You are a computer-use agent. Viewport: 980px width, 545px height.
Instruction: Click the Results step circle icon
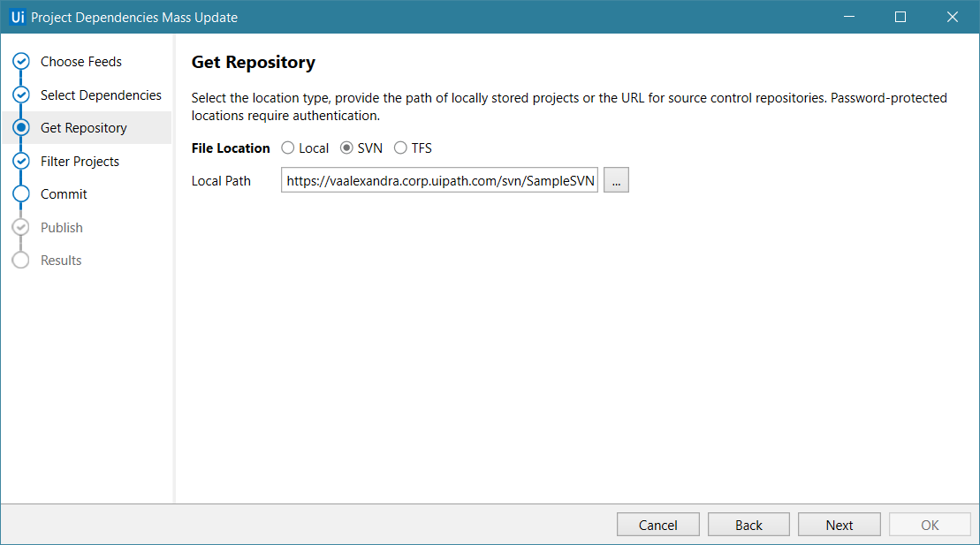pyautogui.click(x=21, y=260)
